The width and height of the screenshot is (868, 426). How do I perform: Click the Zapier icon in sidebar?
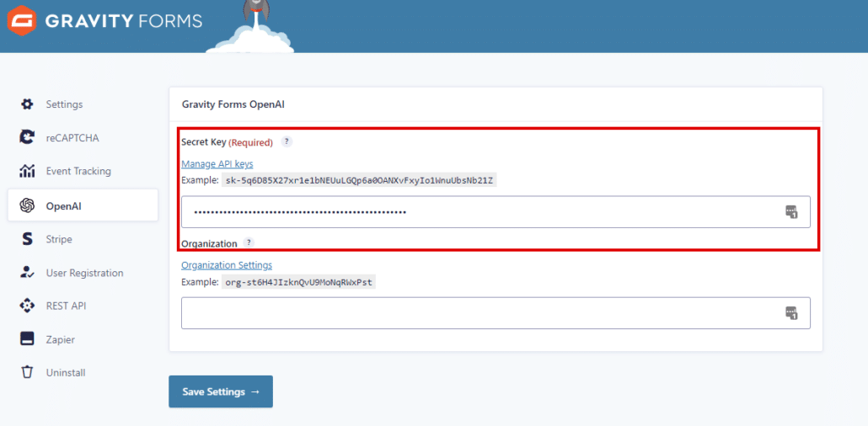(27, 339)
